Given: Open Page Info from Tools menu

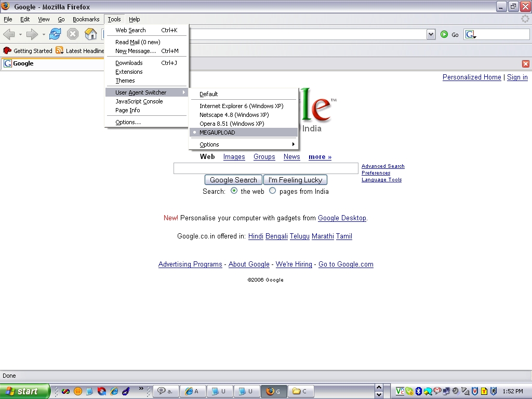Looking at the screenshot, I should 146,110.
